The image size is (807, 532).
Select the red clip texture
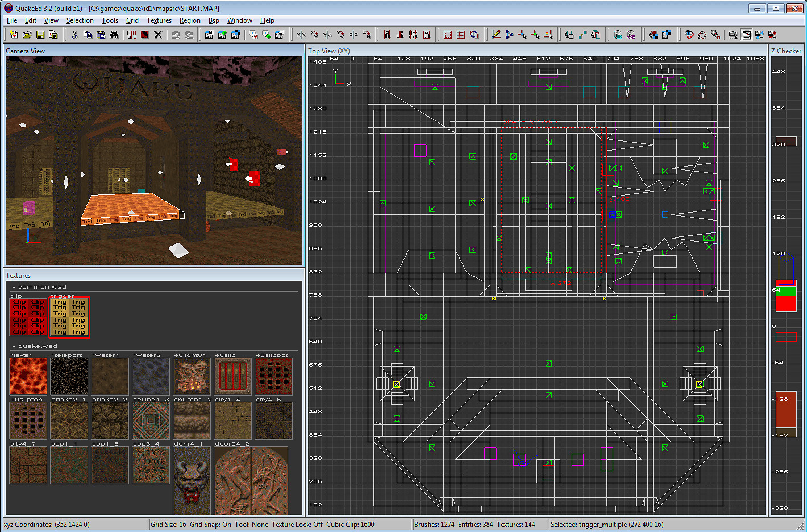(x=28, y=317)
